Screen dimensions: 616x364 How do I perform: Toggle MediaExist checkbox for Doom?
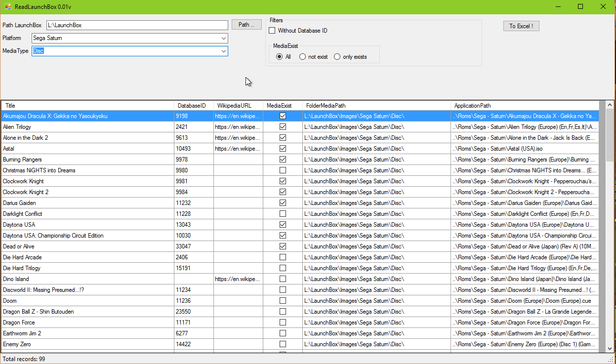(283, 301)
